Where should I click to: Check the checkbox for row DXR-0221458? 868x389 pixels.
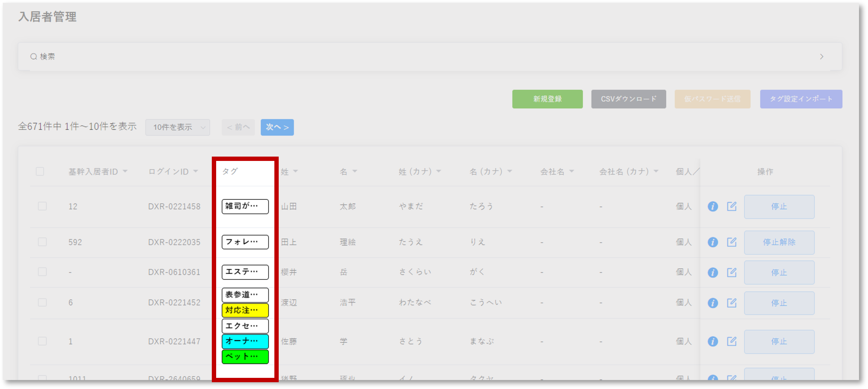pyautogui.click(x=42, y=206)
